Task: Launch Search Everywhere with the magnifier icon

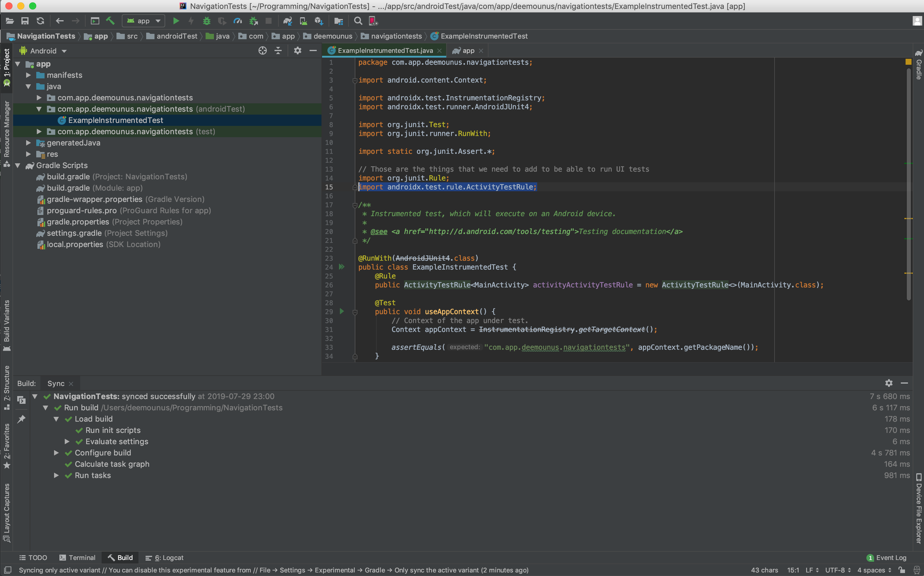Action: (x=358, y=21)
